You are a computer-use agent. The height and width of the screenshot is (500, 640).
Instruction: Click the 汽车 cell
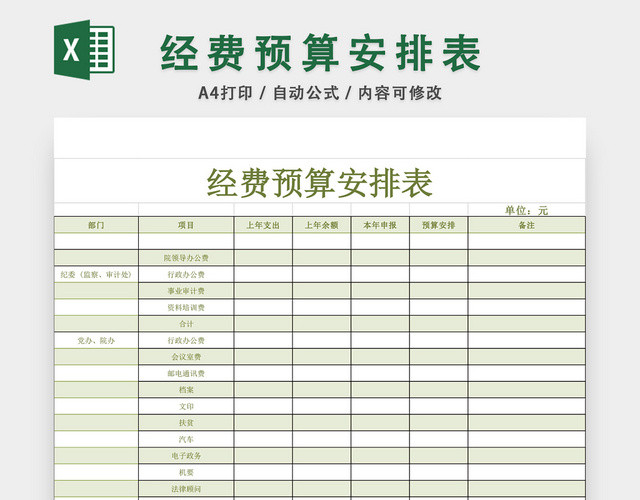coord(186,439)
